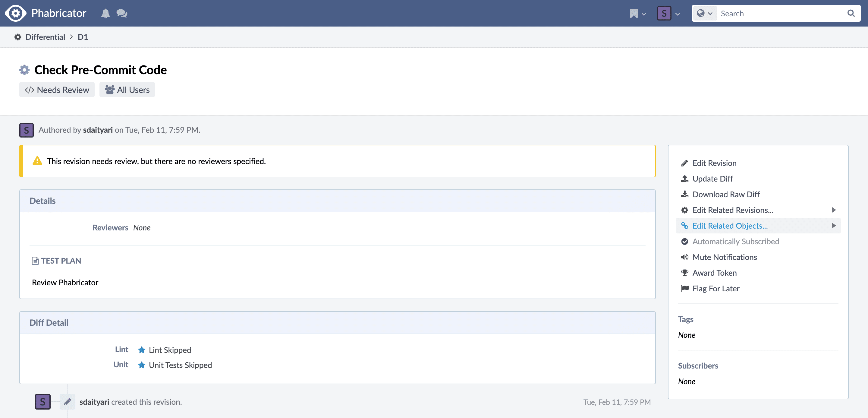The height and width of the screenshot is (418, 868).
Task: Toggle Mute Notifications setting
Action: pos(725,257)
